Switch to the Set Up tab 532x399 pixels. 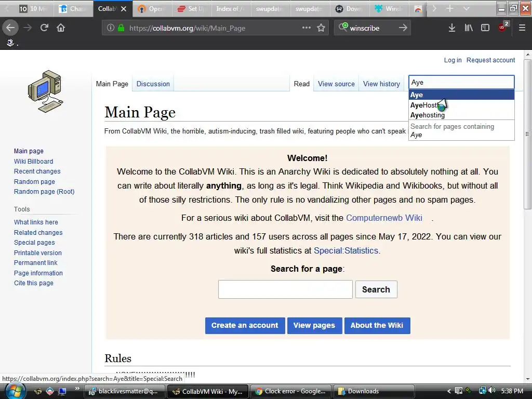(x=192, y=9)
